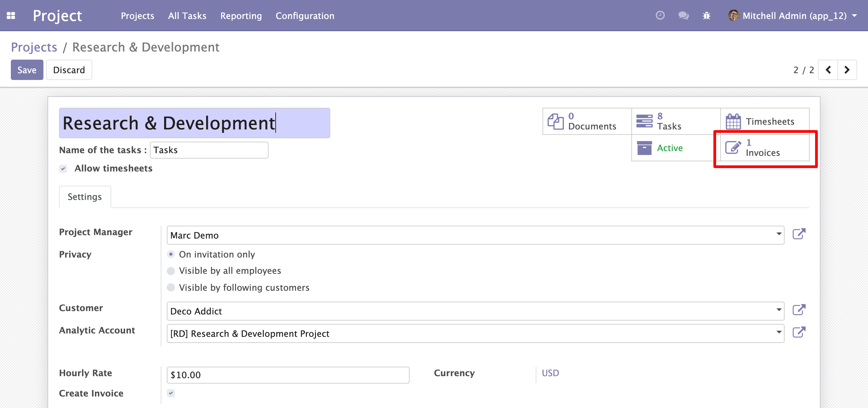
Task: Open the Documents stat button
Action: (587, 121)
